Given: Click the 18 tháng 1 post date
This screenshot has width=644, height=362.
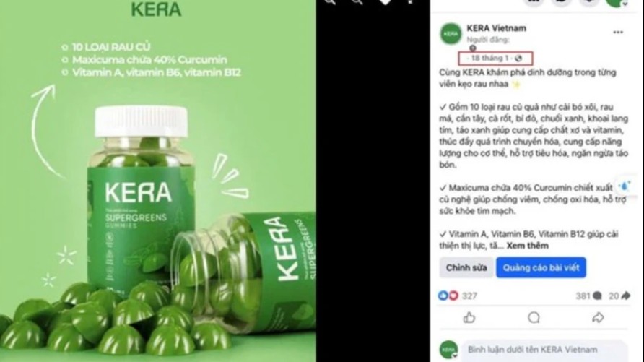Looking at the screenshot, I should pos(490,59).
